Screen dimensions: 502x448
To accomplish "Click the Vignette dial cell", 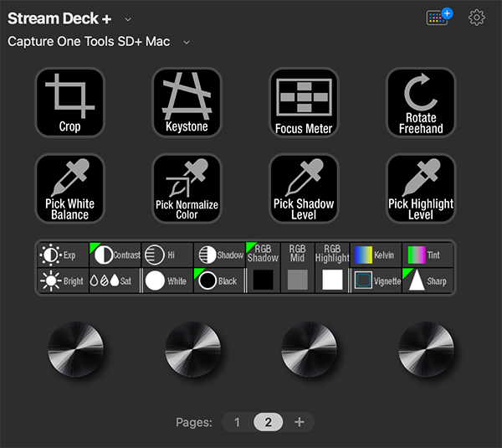I will tap(376, 281).
